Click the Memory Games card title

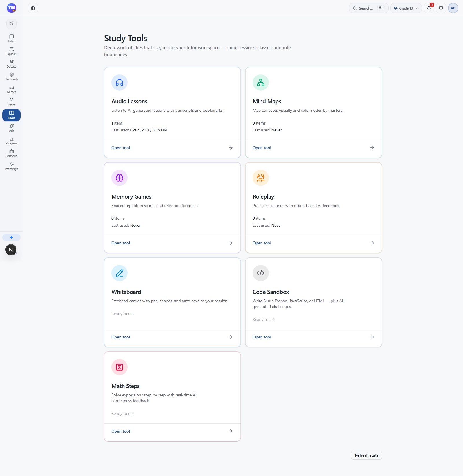coord(131,197)
